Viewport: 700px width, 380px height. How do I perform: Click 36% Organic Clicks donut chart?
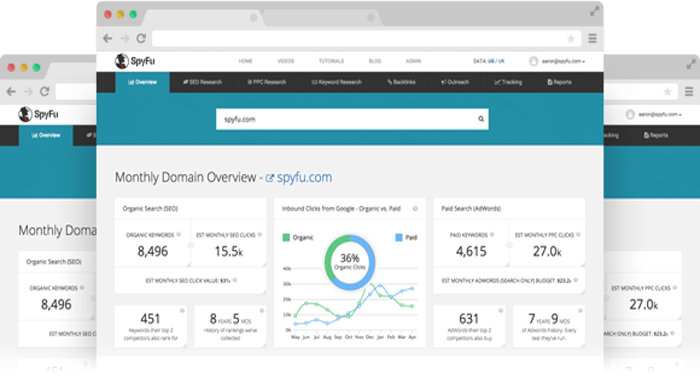350,262
